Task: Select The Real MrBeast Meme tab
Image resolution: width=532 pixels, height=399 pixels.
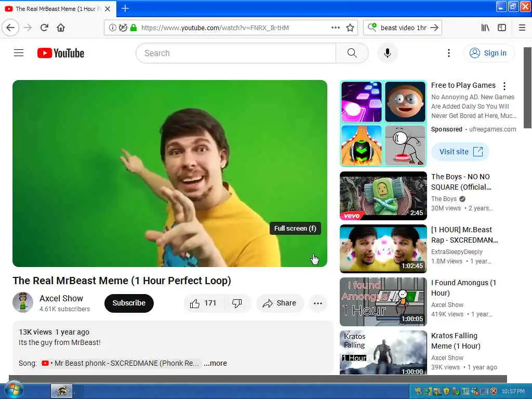Action: (x=58, y=9)
